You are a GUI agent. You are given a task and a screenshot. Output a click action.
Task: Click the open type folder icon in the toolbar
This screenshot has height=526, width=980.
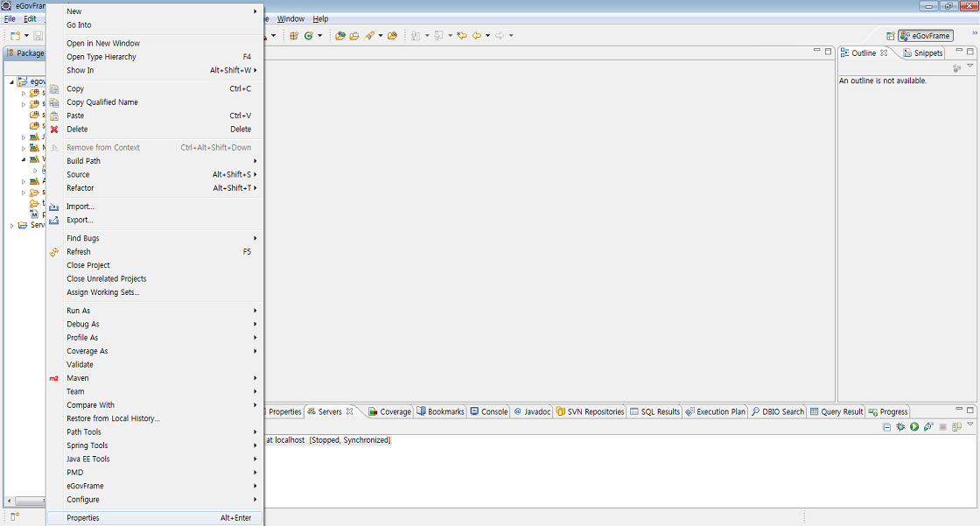click(340, 36)
